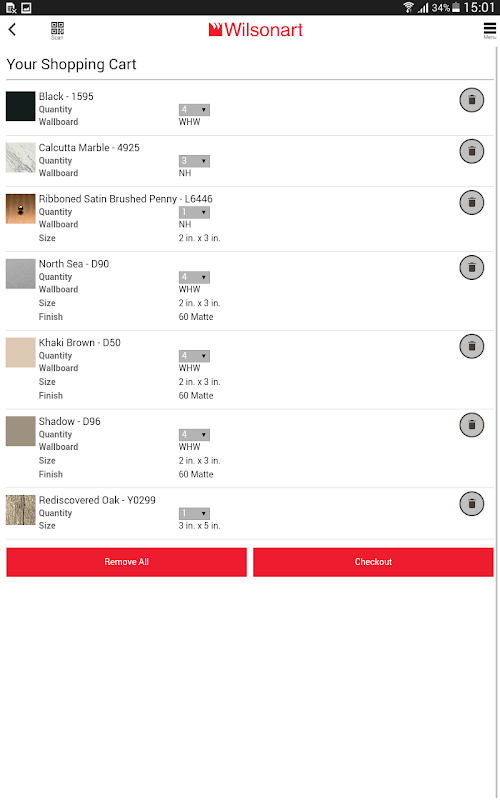Expand quantity selector for North Sea
The image size is (500, 800).
tap(194, 278)
